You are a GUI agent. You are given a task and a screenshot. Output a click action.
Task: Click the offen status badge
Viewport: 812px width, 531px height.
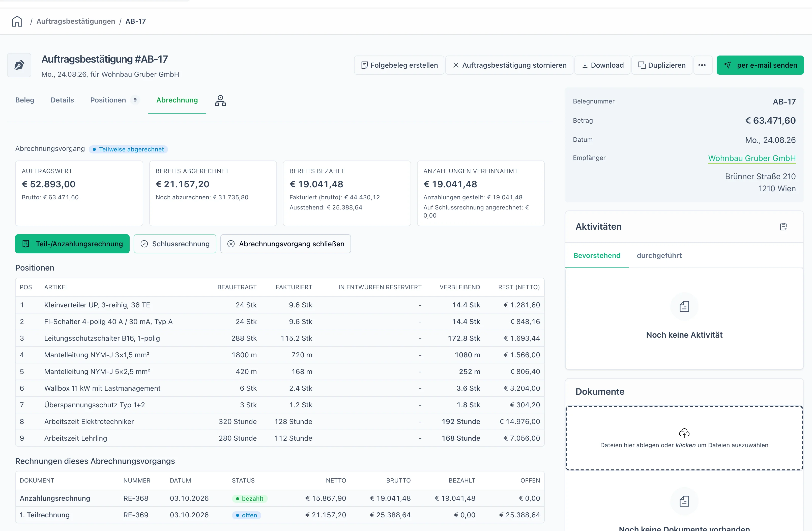coord(246,515)
